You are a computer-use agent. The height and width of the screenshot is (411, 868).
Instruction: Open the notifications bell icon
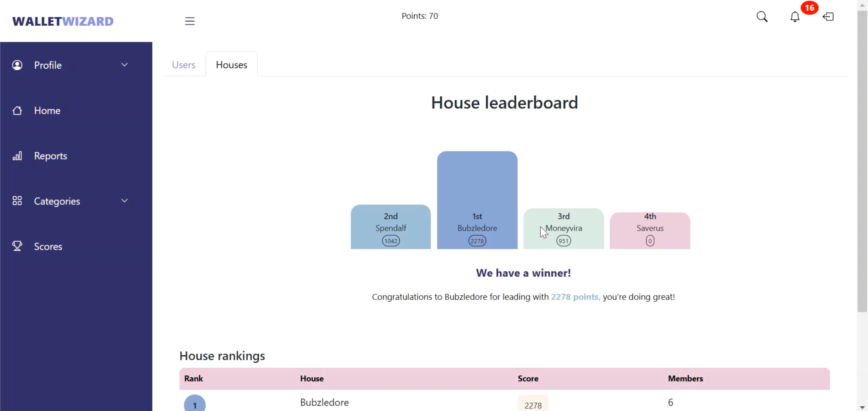click(795, 17)
